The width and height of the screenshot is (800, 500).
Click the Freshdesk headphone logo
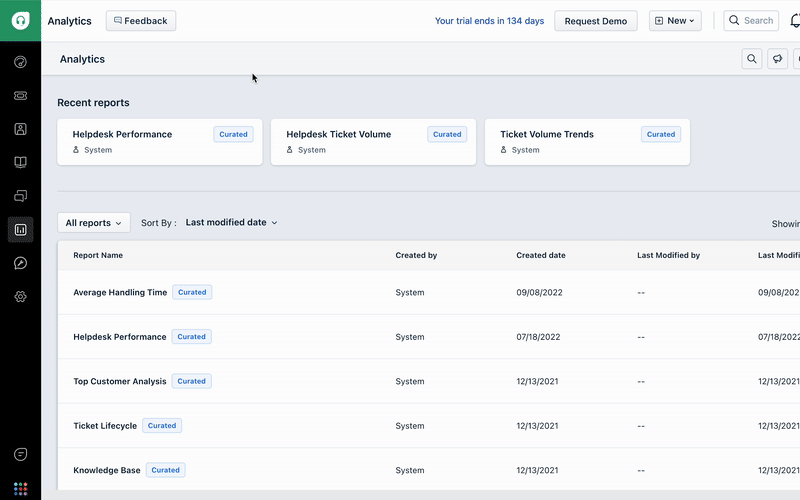(20, 20)
